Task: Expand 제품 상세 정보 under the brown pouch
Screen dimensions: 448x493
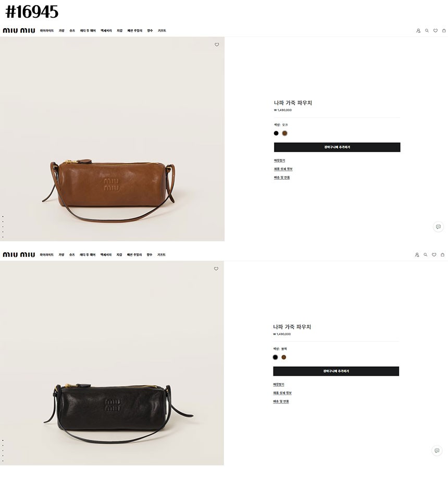Action: tap(283, 169)
